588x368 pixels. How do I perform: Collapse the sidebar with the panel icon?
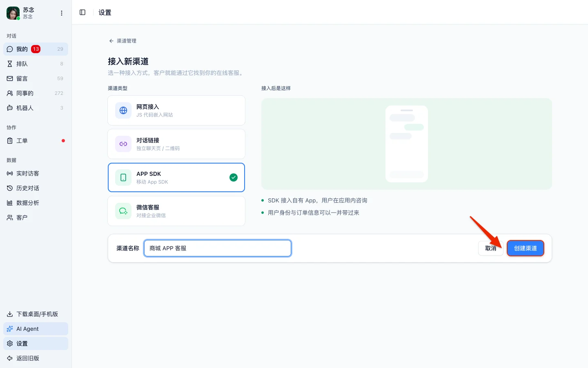tap(82, 12)
